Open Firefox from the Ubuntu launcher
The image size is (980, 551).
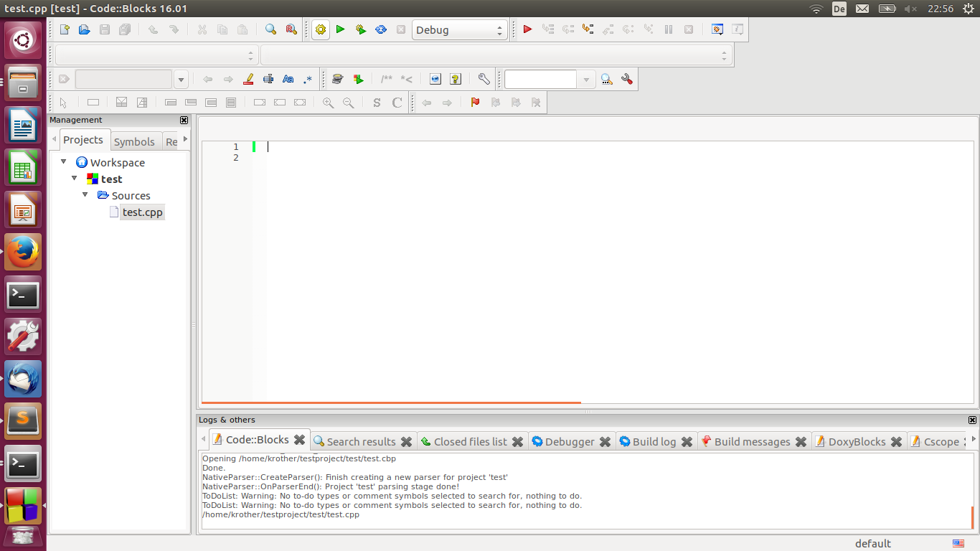coord(23,252)
